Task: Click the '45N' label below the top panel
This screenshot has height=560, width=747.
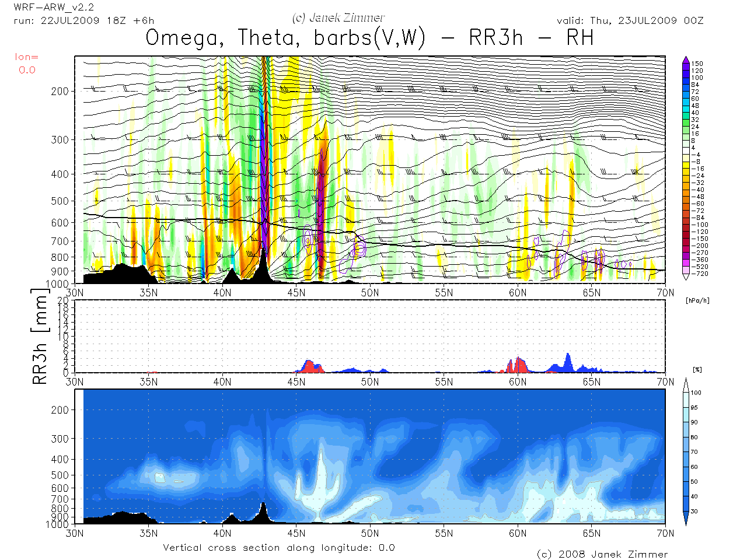Action: (x=296, y=293)
